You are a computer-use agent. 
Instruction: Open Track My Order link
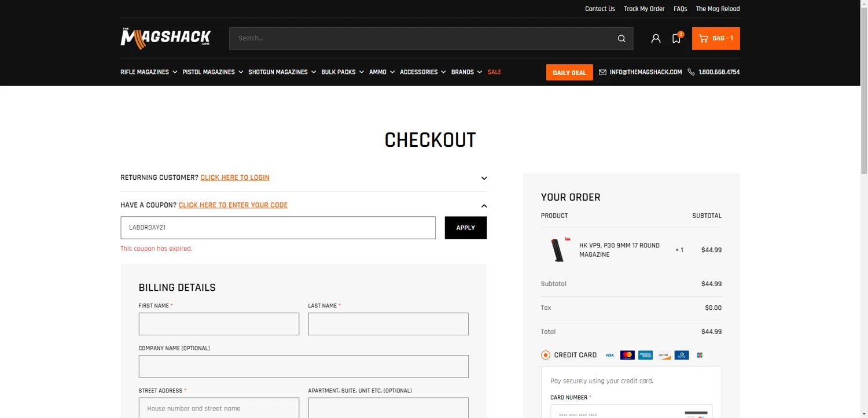pyautogui.click(x=644, y=9)
